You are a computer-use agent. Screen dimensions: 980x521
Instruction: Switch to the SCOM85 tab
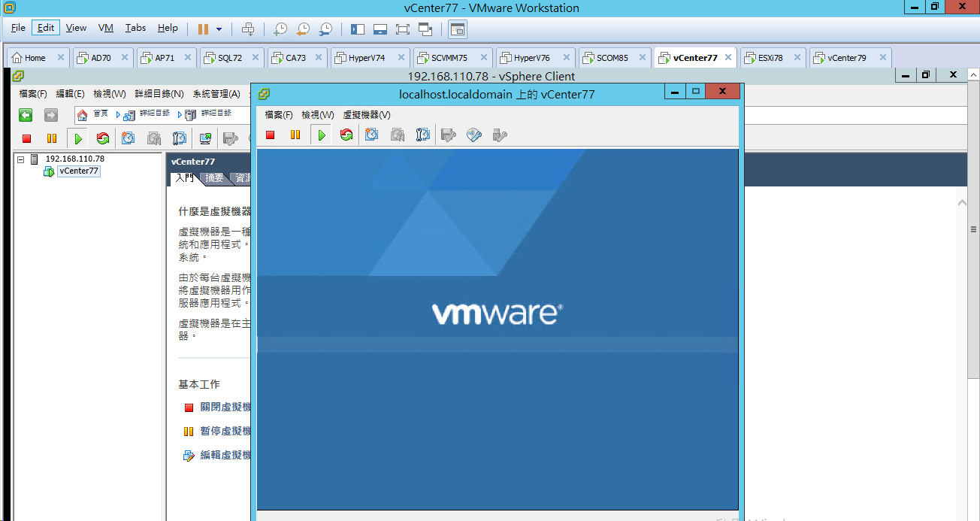pos(615,57)
